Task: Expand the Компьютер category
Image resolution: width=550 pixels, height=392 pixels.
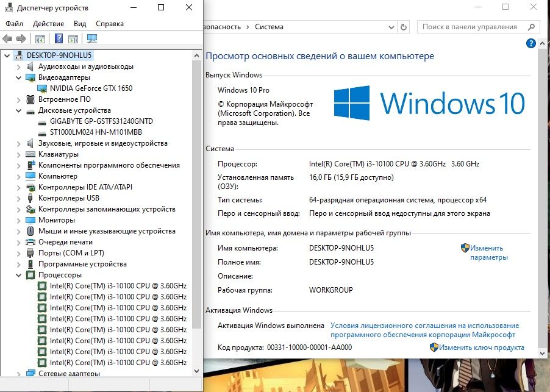Action: (x=18, y=176)
